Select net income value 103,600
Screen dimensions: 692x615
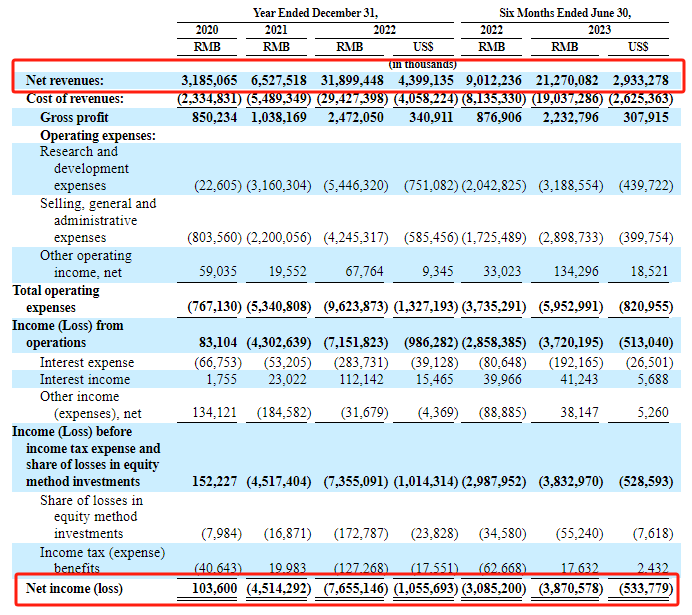[211, 589]
